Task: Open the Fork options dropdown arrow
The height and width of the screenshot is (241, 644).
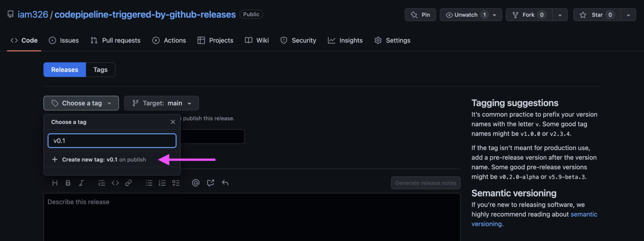Action: (x=560, y=15)
